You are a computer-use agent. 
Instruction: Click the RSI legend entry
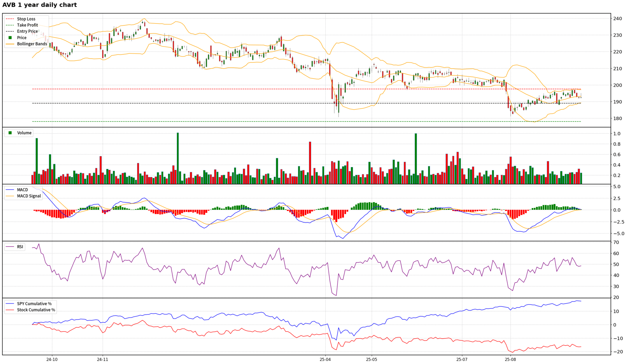[20, 247]
